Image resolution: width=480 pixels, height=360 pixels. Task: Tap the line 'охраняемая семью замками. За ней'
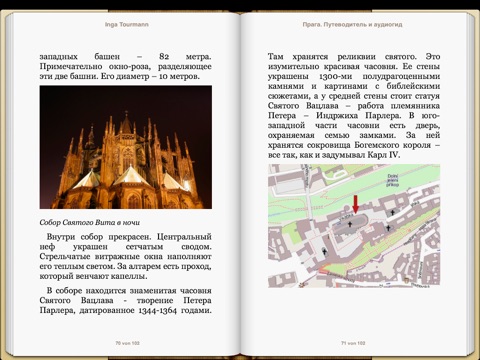(x=354, y=135)
